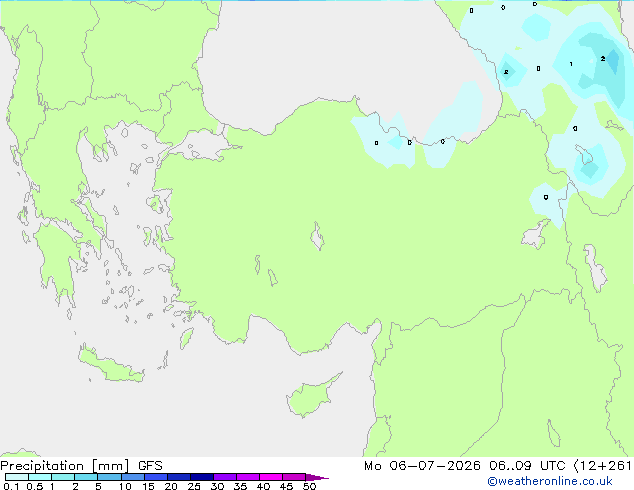
Task: Click the 'GFS' model label
Action: (x=150, y=466)
